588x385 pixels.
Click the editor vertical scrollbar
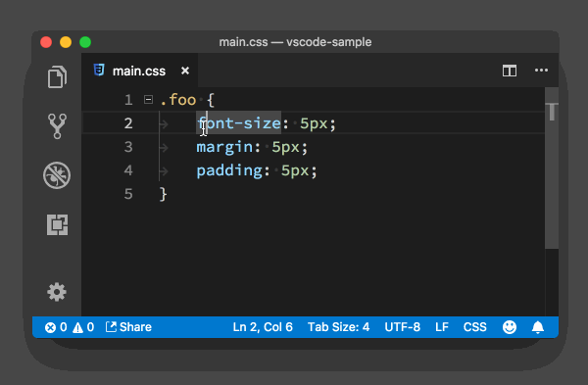pos(552,168)
